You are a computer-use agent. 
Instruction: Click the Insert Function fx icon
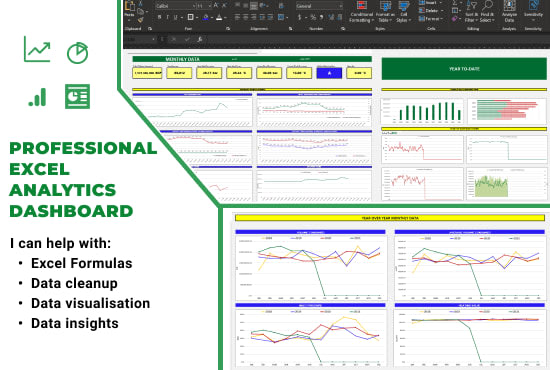200,39
